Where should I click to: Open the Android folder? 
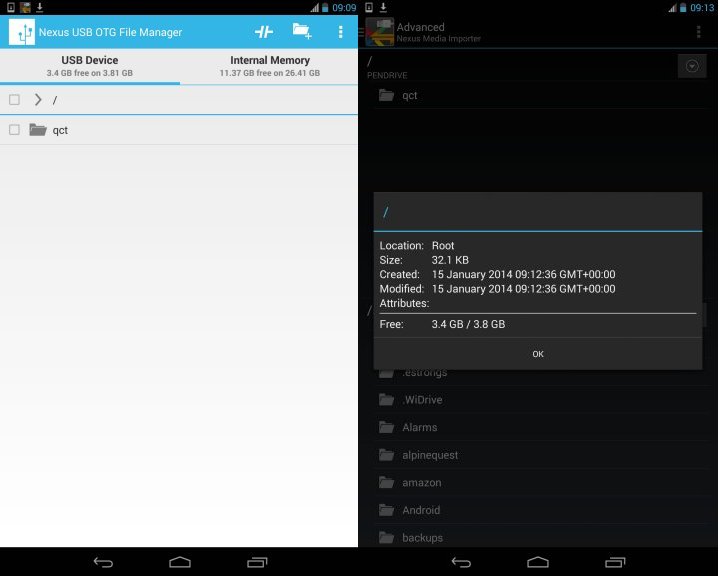tap(421, 510)
